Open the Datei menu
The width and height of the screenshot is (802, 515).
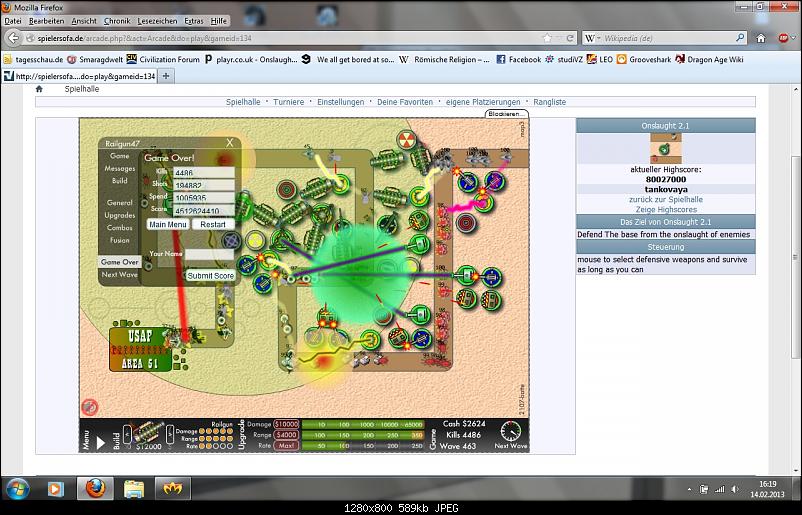(13, 21)
